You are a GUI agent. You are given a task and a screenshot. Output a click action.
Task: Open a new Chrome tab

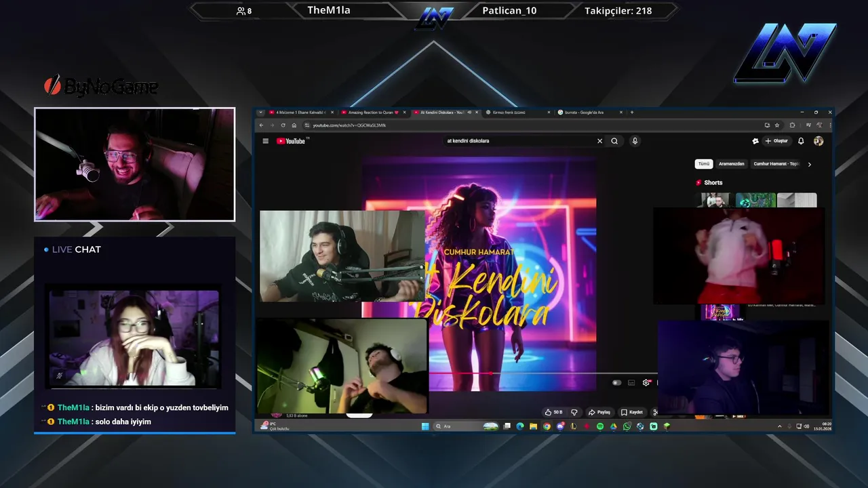[632, 113]
